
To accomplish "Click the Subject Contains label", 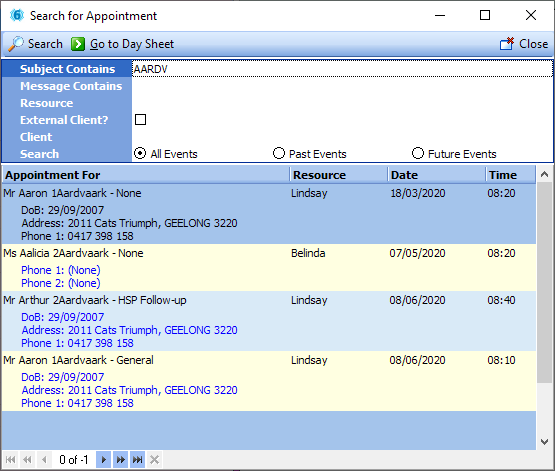I will coord(67,69).
